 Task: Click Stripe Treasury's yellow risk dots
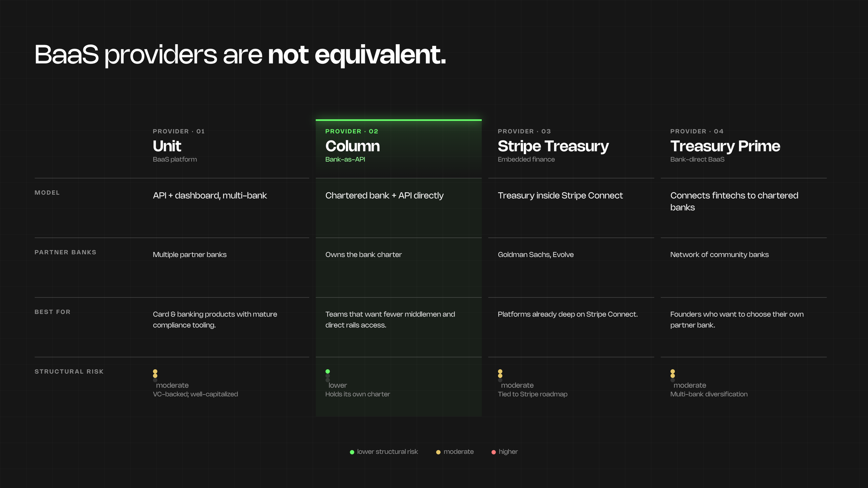click(x=500, y=374)
